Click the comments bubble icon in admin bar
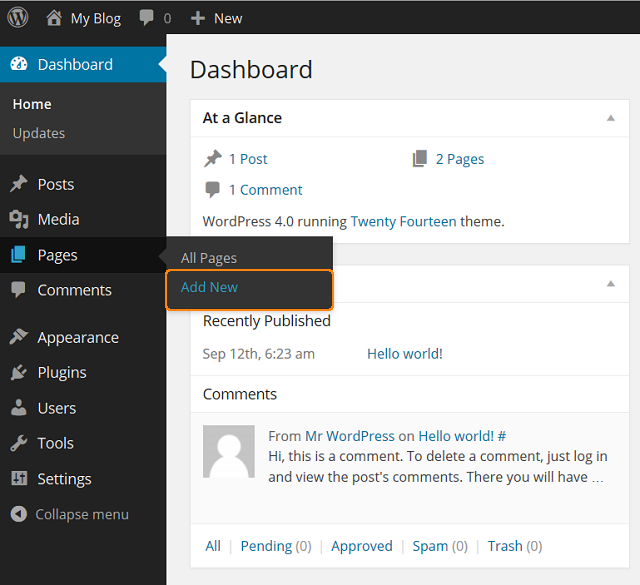Screen dimensions: 640x585 tap(146, 18)
